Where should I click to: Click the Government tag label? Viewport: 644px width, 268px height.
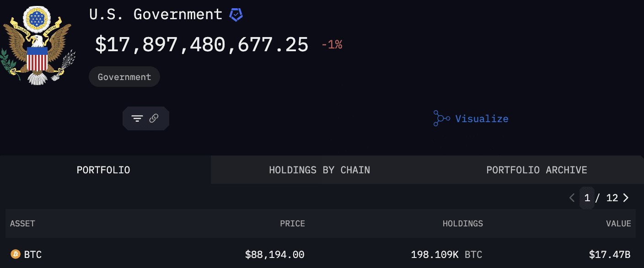point(124,77)
